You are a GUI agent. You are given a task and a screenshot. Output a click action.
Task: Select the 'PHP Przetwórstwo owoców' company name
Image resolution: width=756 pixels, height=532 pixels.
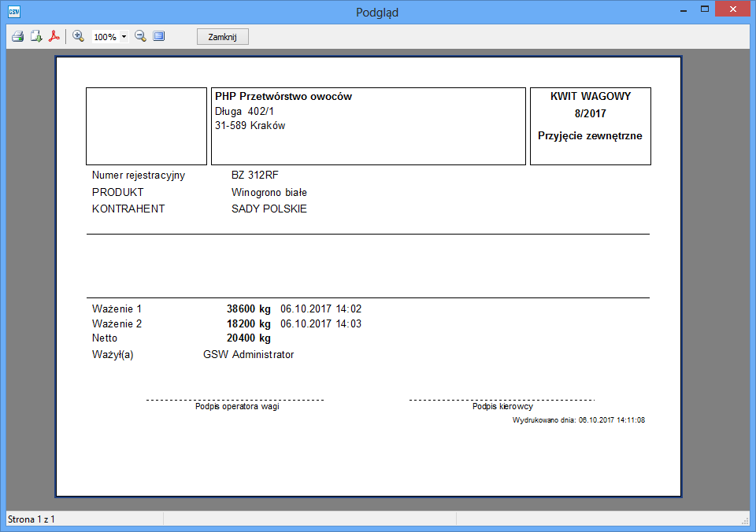[x=283, y=96]
